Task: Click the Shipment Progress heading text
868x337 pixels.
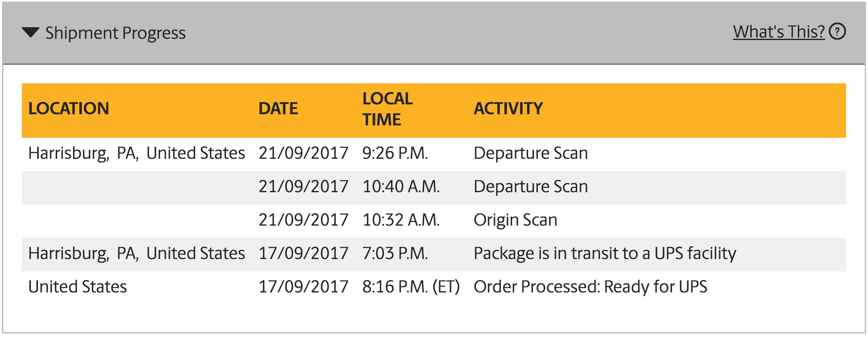Action: (x=116, y=33)
